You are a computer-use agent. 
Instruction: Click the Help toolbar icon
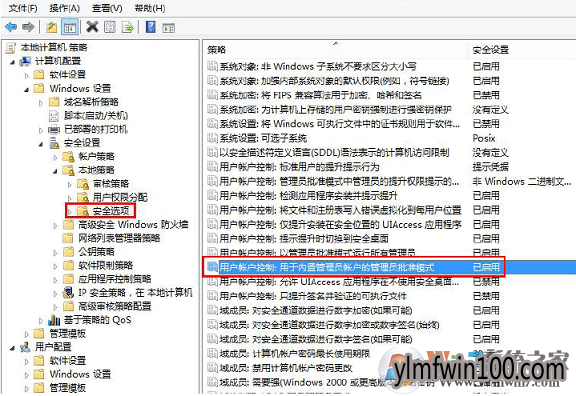coord(151,27)
